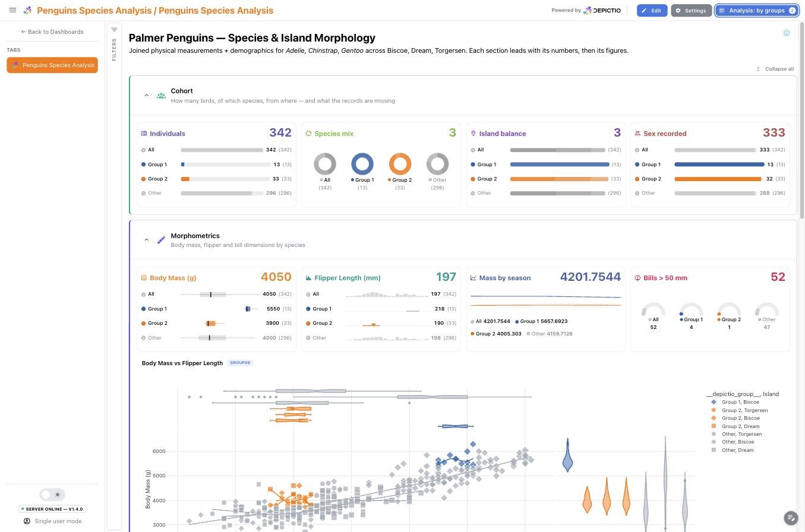Image resolution: width=805 pixels, height=532 pixels.
Task: Click the filter icon in the Filters panel
Action: pyautogui.click(x=114, y=30)
